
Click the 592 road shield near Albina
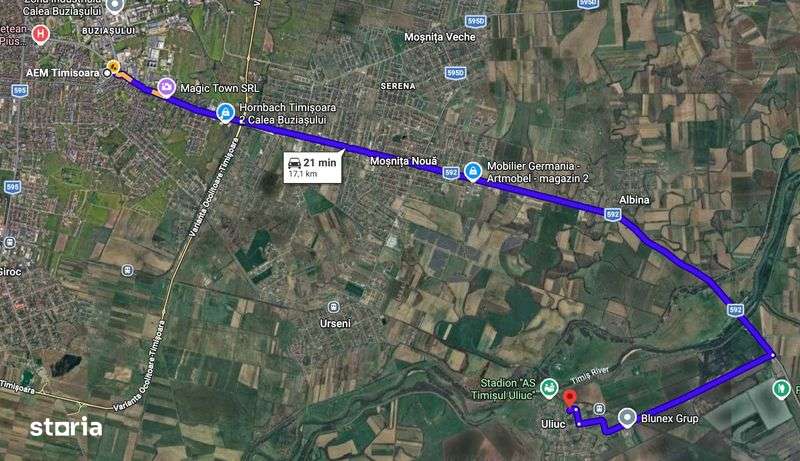tap(612, 214)
